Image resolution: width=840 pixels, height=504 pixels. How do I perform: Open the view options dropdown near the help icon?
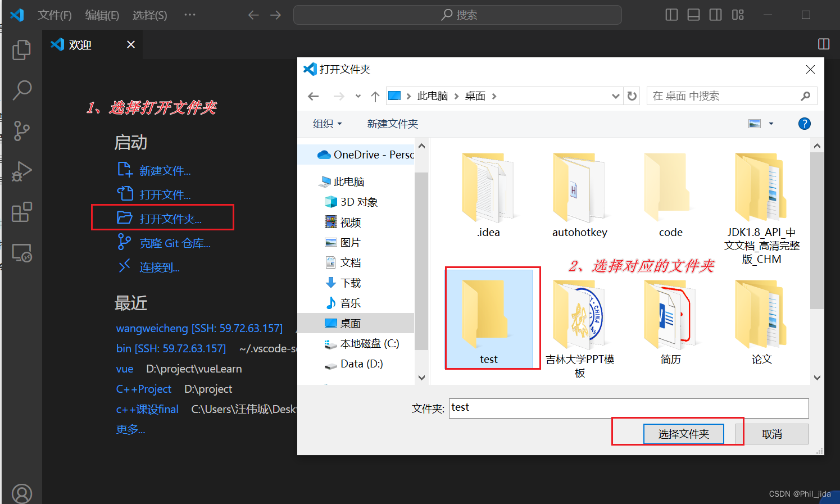tap(770, 123)
